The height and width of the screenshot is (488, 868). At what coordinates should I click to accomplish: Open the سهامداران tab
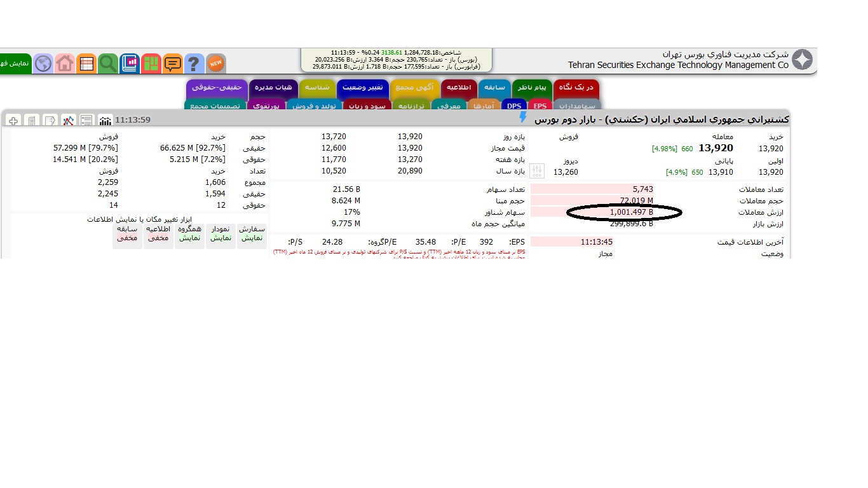[576, 105]
